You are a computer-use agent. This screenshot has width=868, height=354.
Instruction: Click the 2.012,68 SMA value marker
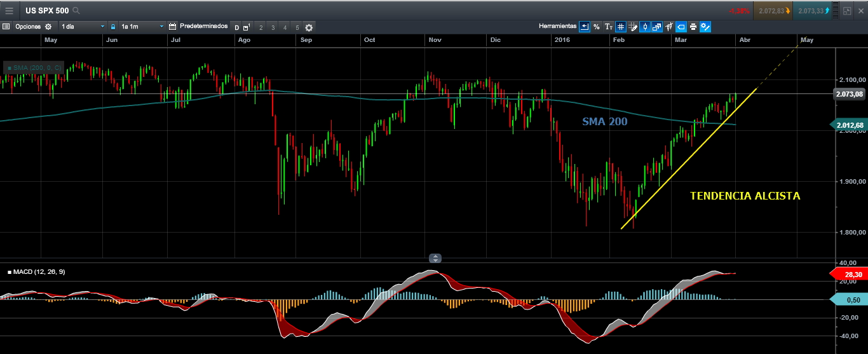point(849,125)
